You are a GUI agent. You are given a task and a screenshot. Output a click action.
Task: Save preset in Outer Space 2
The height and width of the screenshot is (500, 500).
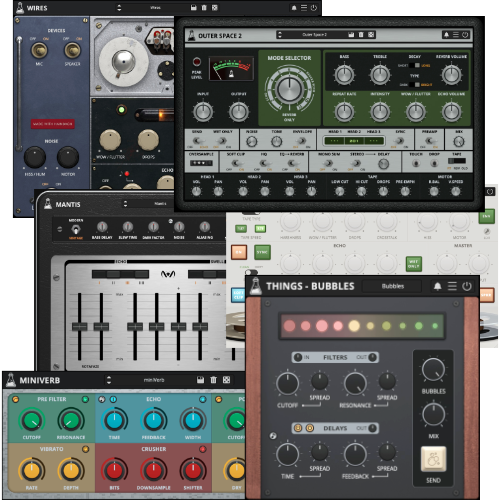tap(351, 35)
